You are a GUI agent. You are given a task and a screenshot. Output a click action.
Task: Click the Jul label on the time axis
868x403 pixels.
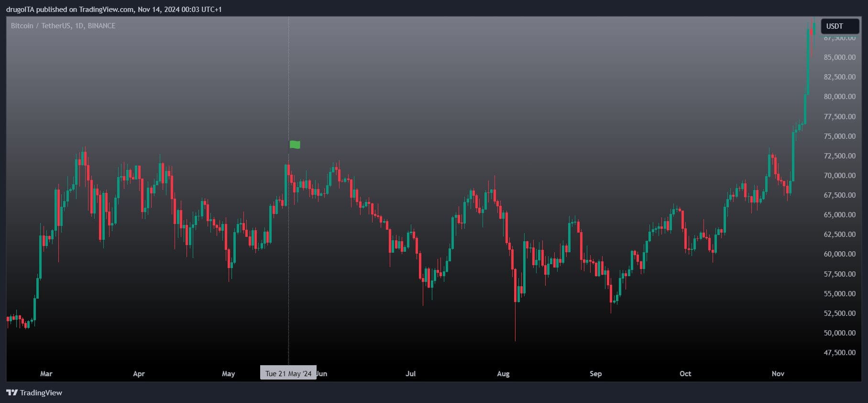tap(410, 373)
